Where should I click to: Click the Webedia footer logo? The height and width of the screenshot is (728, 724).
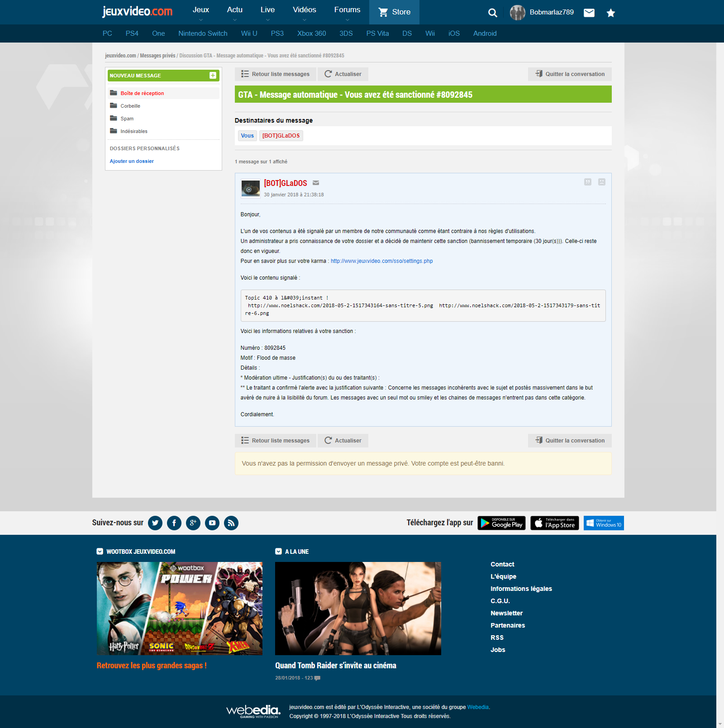pos(253,711)
